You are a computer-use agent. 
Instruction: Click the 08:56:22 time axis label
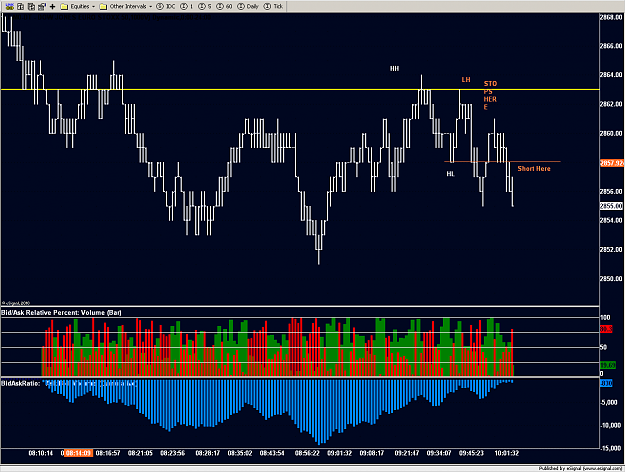(307, 453)
